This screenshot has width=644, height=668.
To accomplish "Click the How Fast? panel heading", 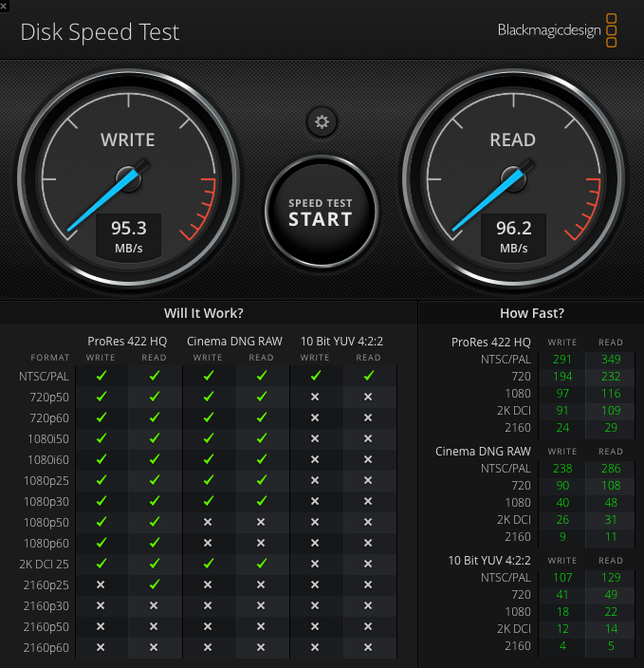I will (x=531, y=313).
